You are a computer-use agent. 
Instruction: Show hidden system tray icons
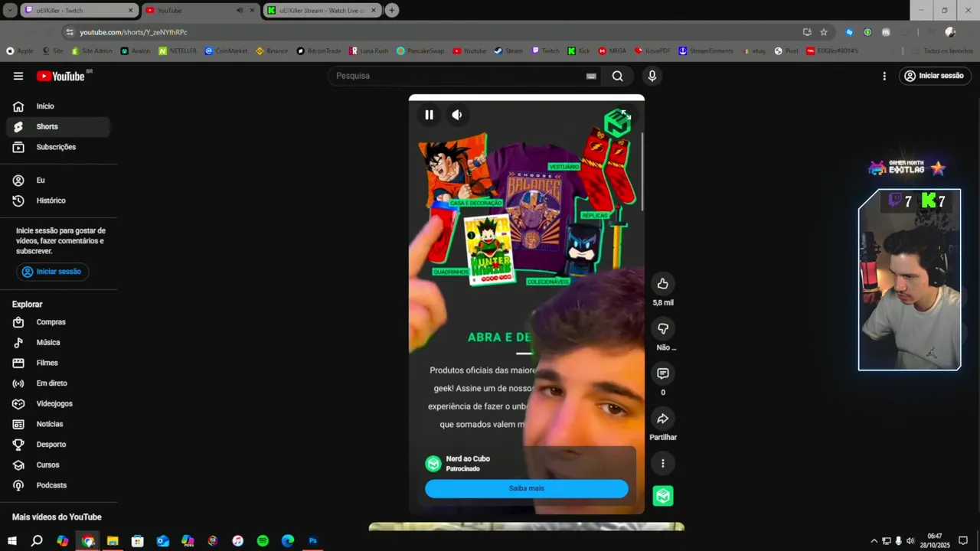[874, 541]
